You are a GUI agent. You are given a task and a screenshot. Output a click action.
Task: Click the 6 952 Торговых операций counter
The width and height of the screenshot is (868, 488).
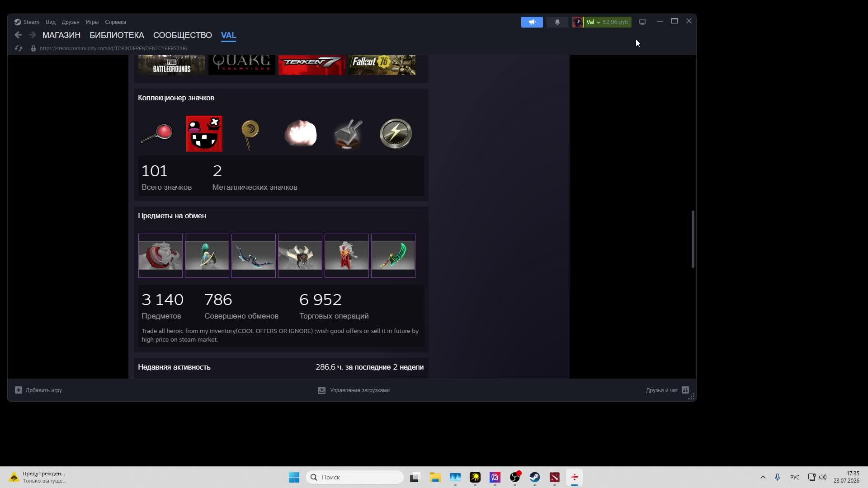(x=334, y=306)
